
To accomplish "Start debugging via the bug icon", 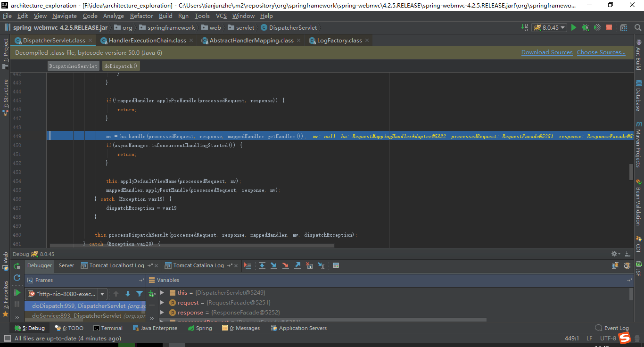I will pyautogui.click(x=585, y=28).
